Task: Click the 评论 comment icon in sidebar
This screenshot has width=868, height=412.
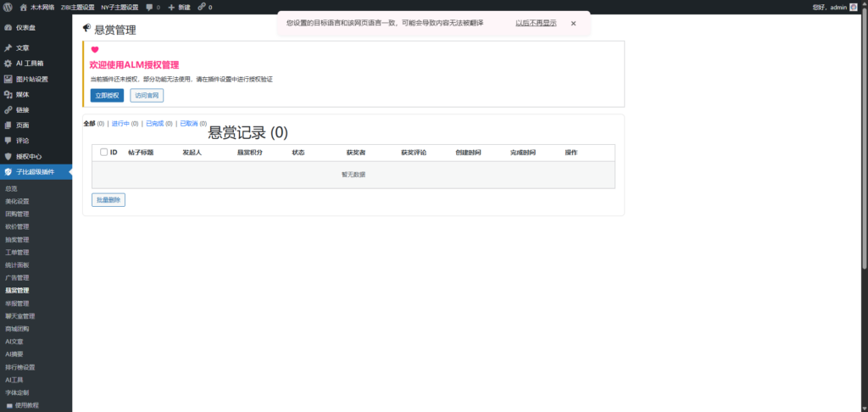Action: [8, 141]
